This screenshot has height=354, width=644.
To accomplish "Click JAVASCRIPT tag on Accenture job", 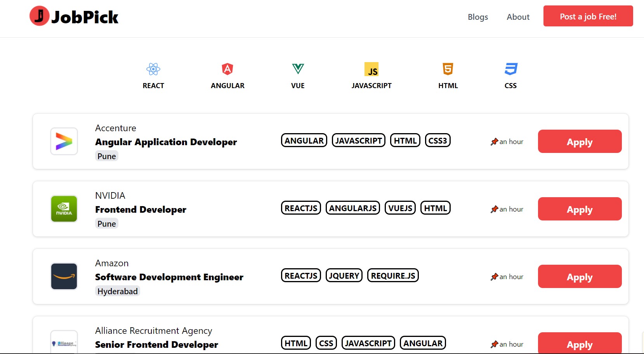I will 359,141.
